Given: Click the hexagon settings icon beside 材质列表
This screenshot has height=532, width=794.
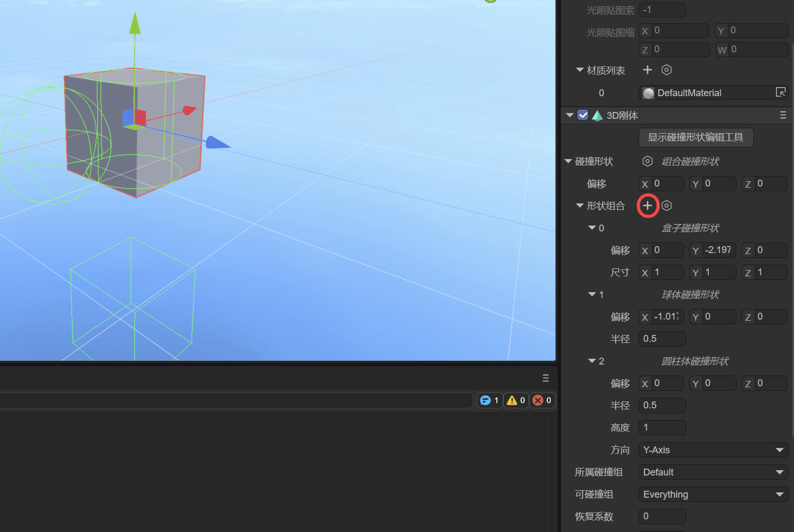Looking at the screenshot, I should [x=667, y=70].
